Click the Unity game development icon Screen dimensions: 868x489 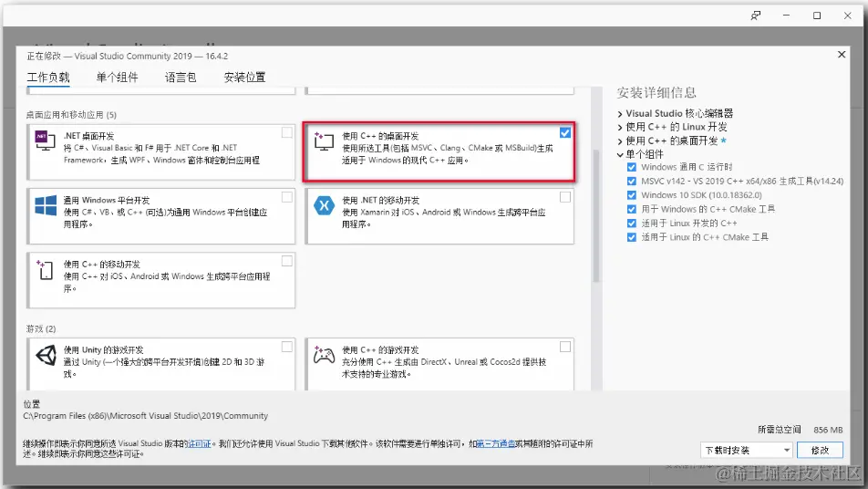pyautogui.click(x=46, y=355)
